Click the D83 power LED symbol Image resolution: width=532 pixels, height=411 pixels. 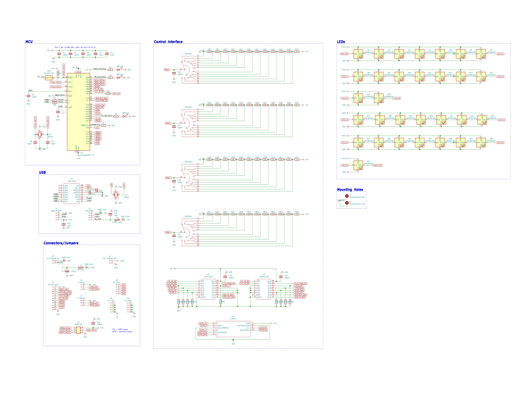[x=118, y=70]
